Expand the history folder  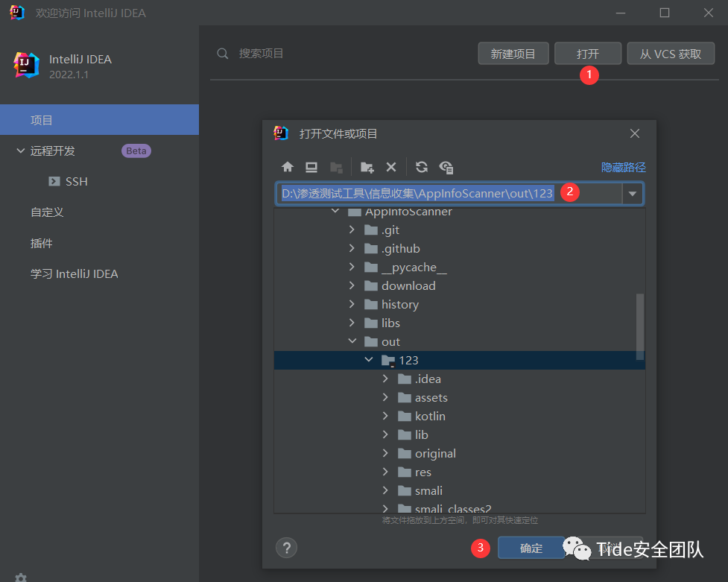click(x=352, y=304)
